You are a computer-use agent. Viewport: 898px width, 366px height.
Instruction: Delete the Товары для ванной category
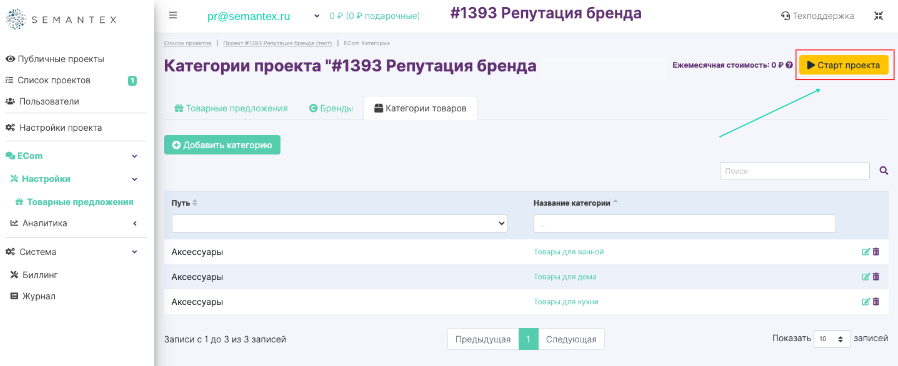pos(876,252)
